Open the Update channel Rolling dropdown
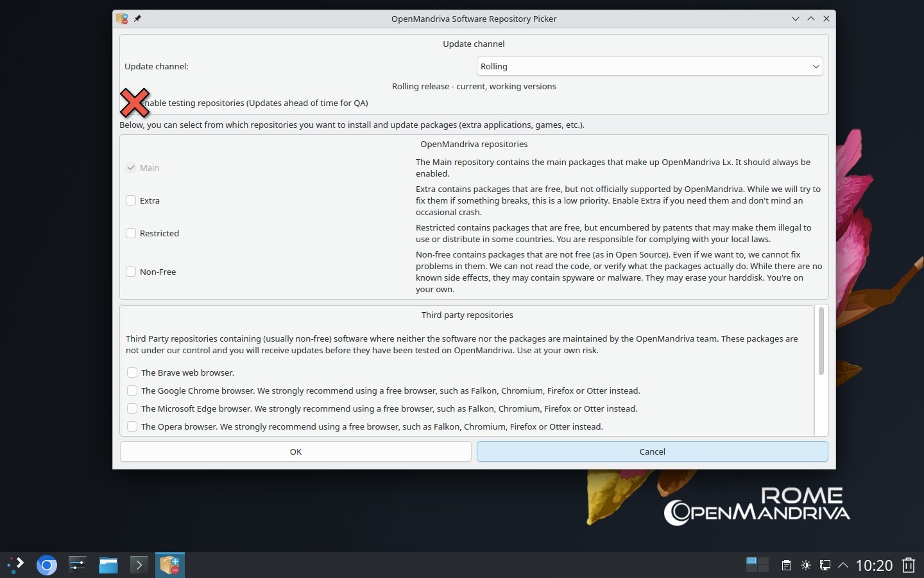The width and height of the screenshot is (924, 578). click(x=650, y=66)
